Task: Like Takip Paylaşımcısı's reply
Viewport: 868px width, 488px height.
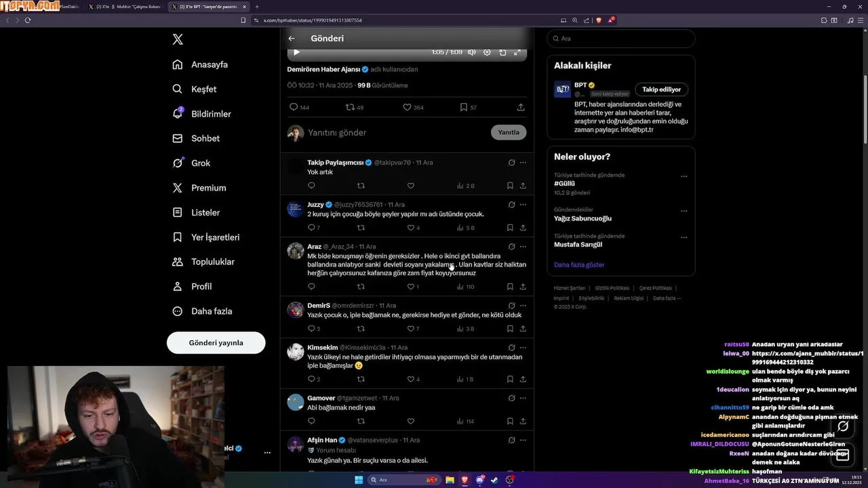Action: (x=410, y=186)
